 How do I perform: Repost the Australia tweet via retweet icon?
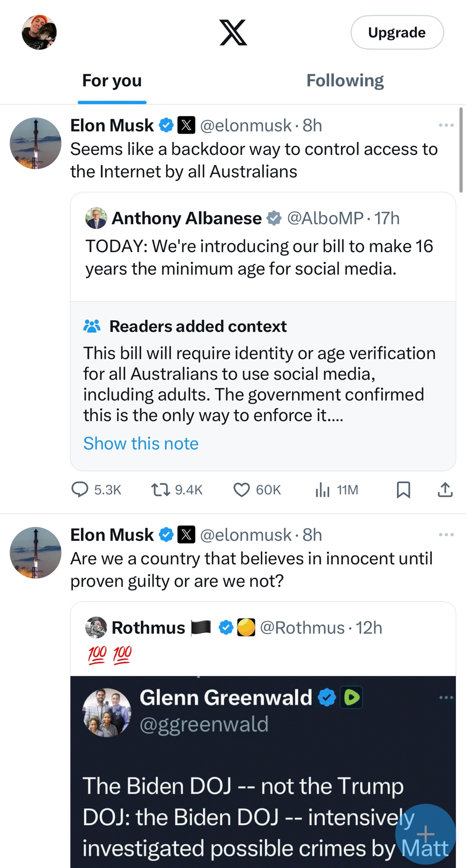click(160, 490)
